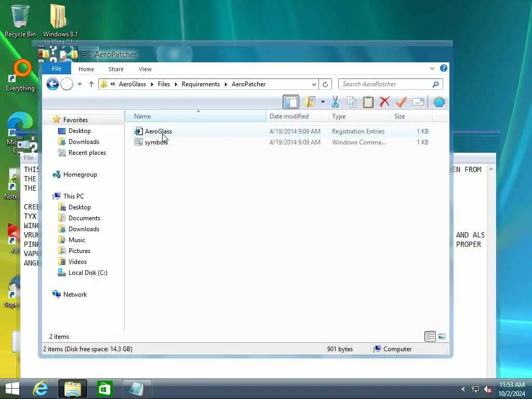Click the forward navigation circle button
This screenshot has width=532, height=399.
click(x=67, y=84)
